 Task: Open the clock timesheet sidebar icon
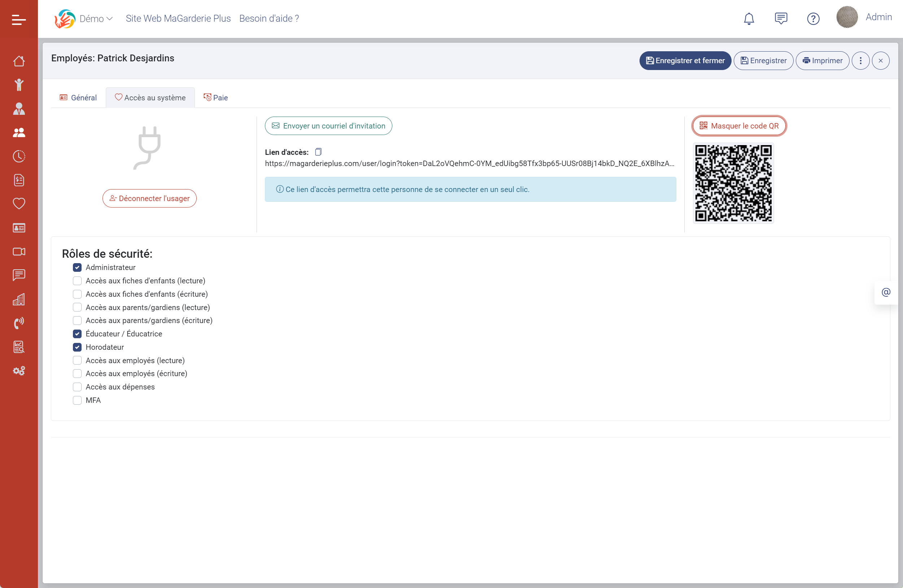19,156
